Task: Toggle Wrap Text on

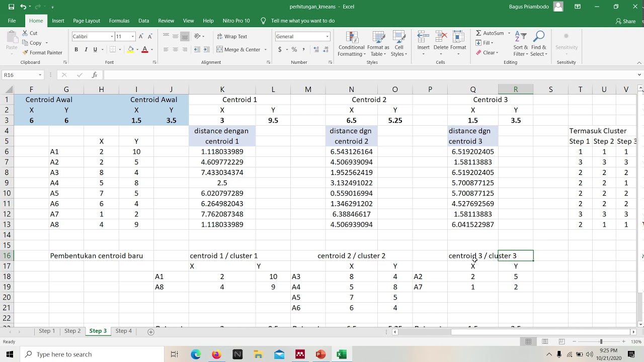Action: pos(232,36)
